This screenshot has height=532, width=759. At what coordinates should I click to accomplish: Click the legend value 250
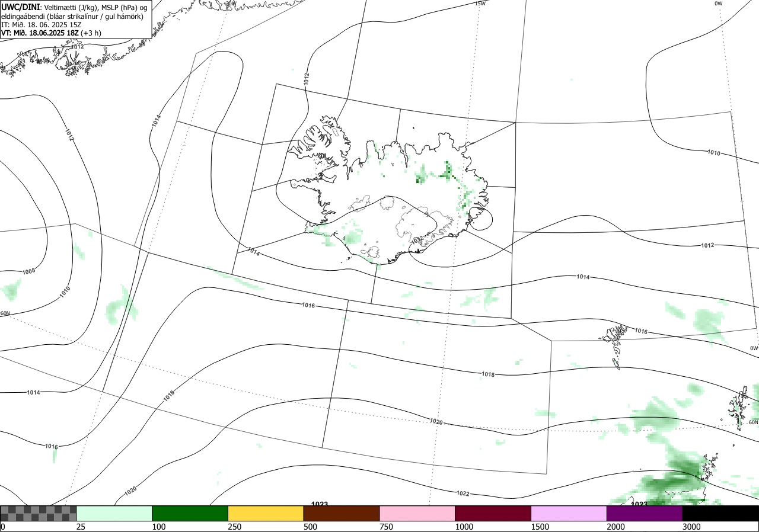coord(235,527)
